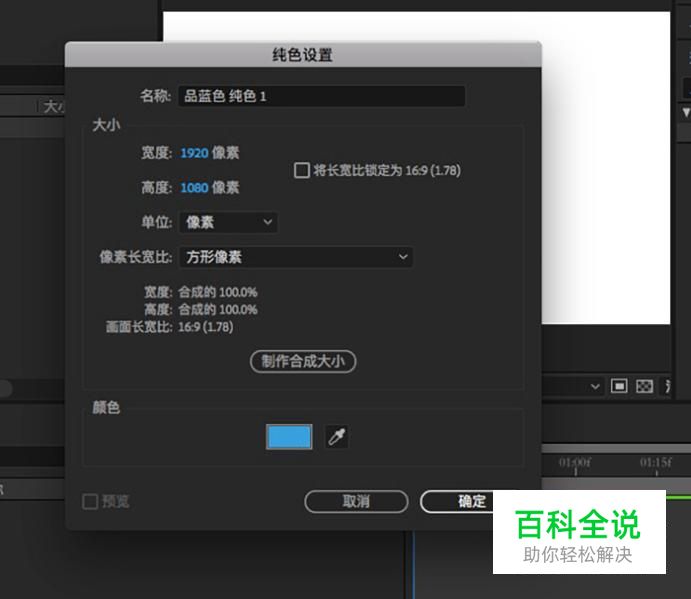
Task: Click the 制作合成大小 button
Action: point(303,361)
